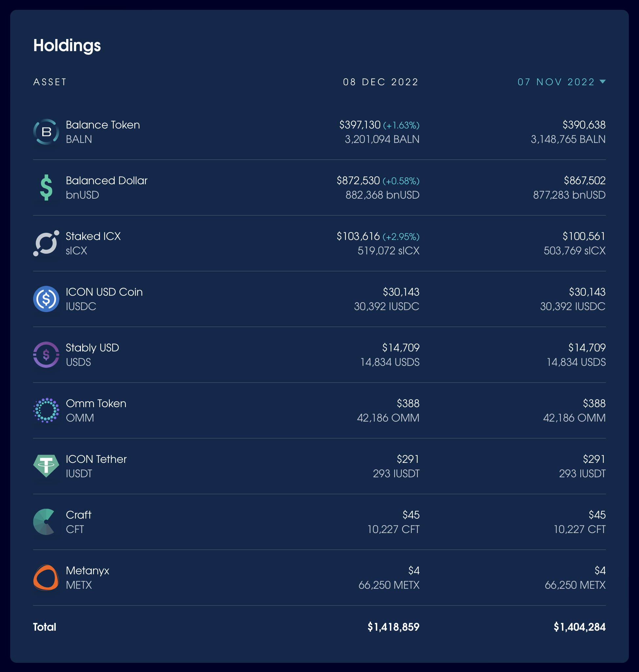Screen dimensions: 639x672
Task: Click the Staked ICX sICX icon
Action: click(46, 243)
